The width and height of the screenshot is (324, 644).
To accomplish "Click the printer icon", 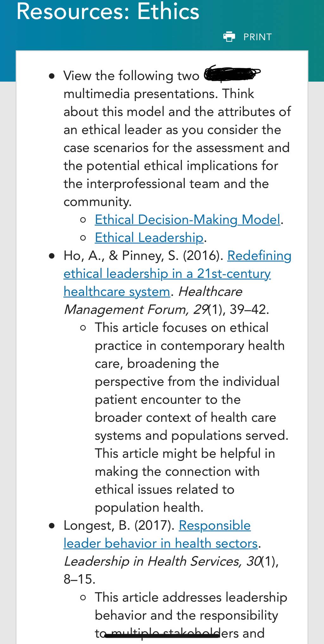I will pos(229,37).
